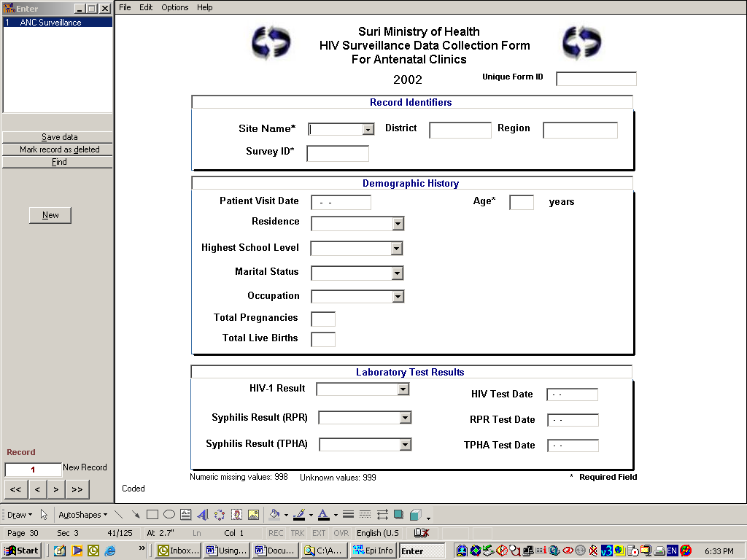Open the Insert Clip Art tool
747x560 pixels.
pyautogui.click(x=236, y=514)
